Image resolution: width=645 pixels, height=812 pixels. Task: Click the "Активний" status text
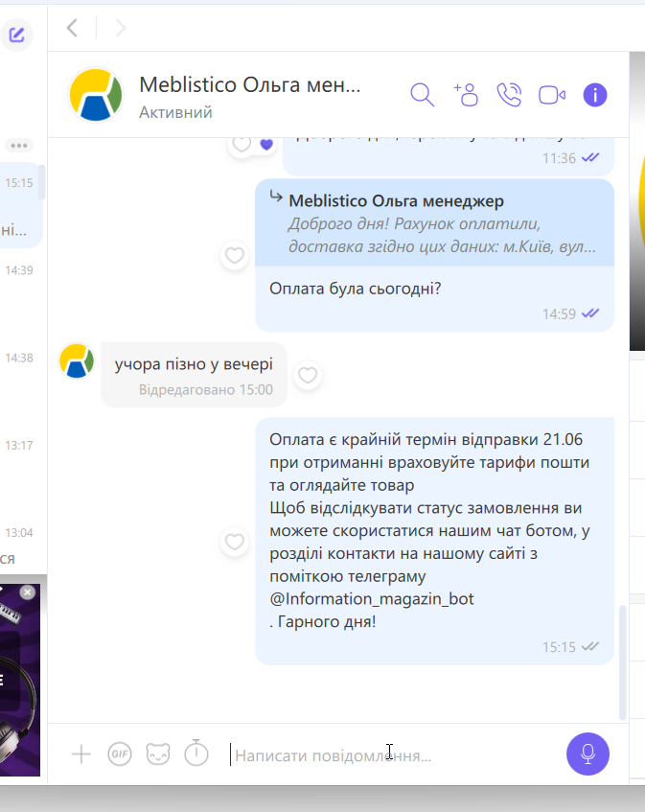(x=175, y=112)
